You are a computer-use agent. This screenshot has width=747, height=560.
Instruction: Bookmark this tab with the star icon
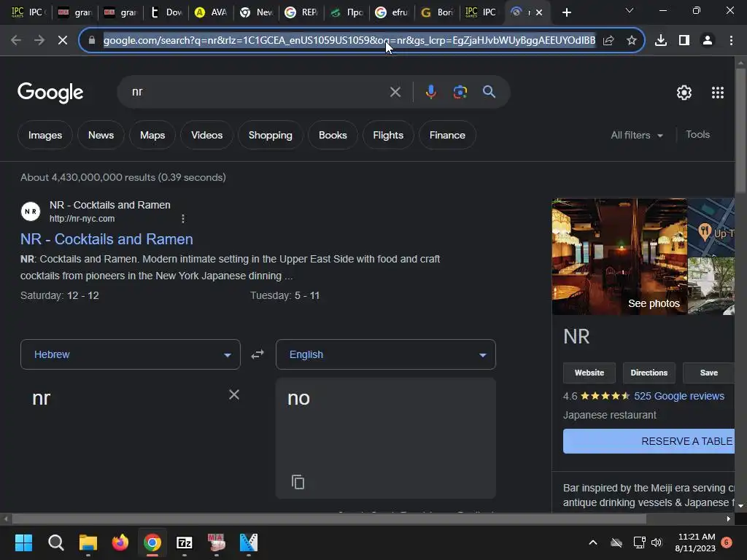click(632, 41)
